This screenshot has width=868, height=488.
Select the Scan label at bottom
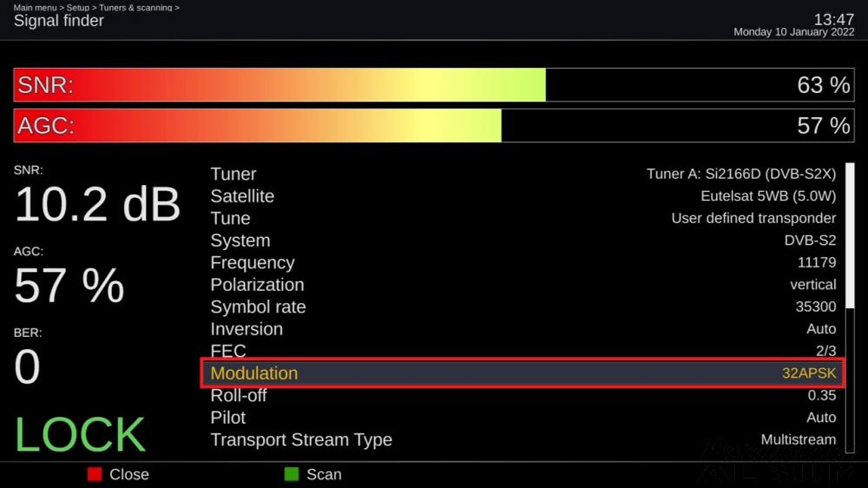coord(324,474)
